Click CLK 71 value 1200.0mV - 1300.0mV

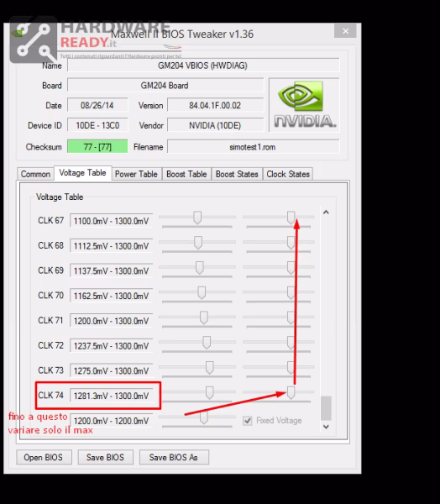point(111,321)
